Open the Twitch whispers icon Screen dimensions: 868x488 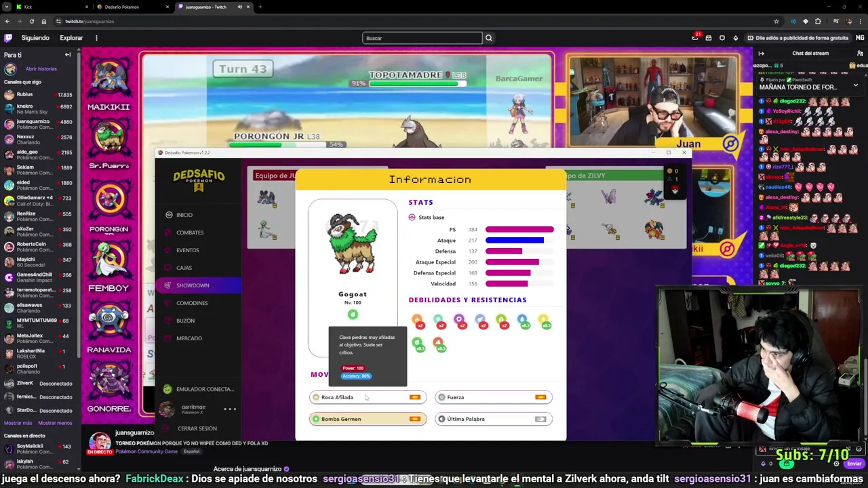tap(722, 38)
